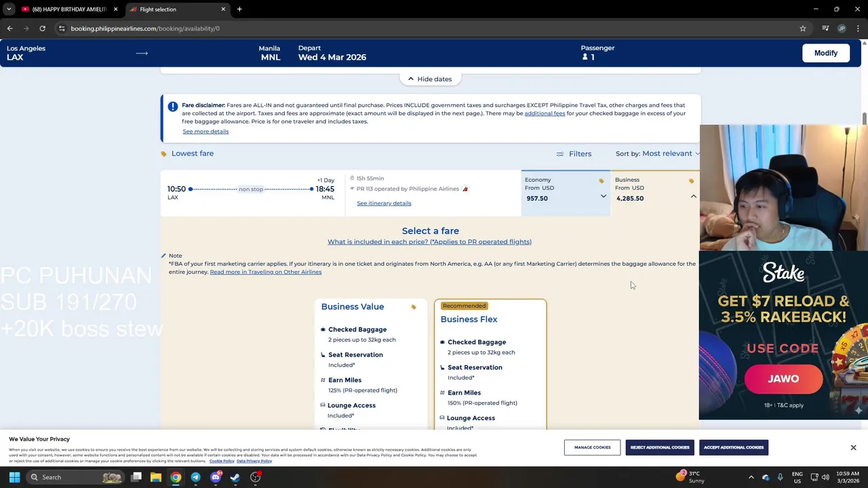Screen dimensions: 868x488
Task: Click the microphone tray icon
Action: point(780,477)
